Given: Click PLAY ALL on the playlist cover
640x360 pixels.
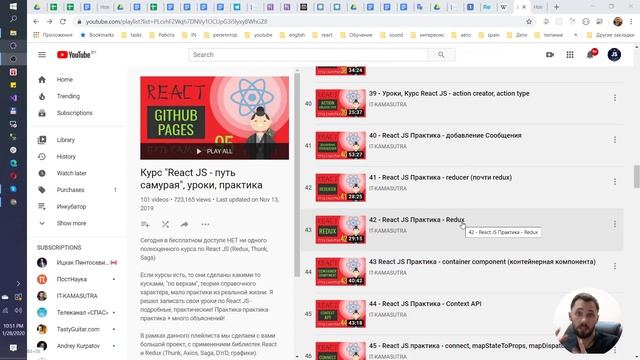Looking at the screenshot, I should click(x=214, y=151).
